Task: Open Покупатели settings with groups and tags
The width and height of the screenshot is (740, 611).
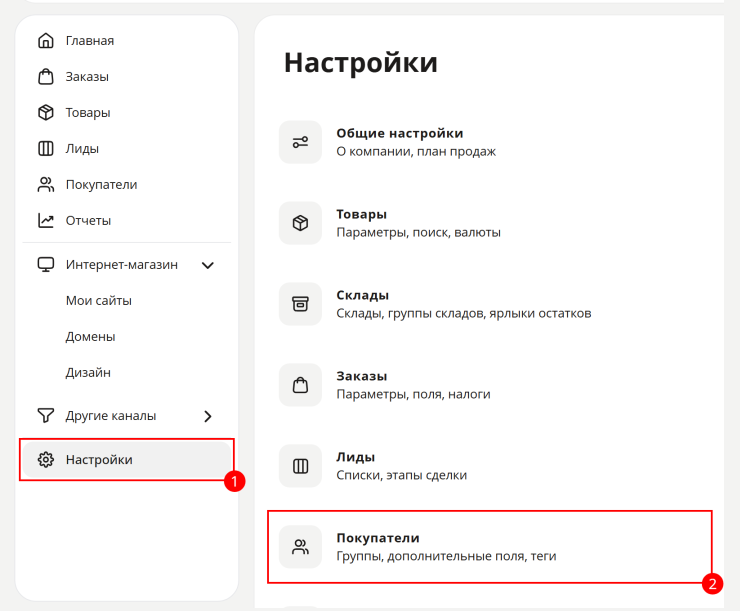Action: [x=491, y=547]
